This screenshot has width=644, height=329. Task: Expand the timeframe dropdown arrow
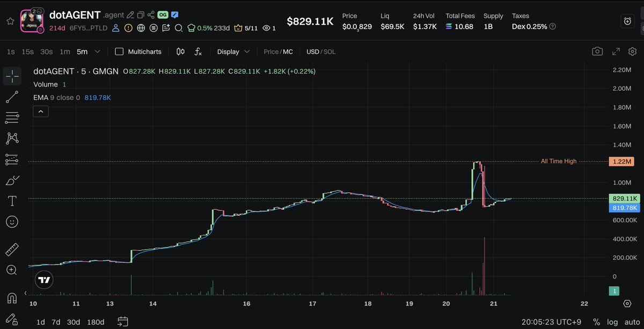point(97,52)
